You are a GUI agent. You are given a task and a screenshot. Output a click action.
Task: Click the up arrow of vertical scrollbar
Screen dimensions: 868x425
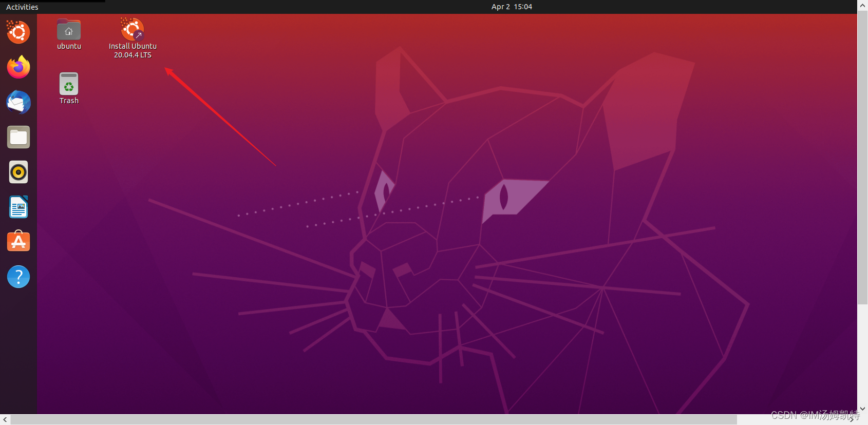[x=862, y=5]
